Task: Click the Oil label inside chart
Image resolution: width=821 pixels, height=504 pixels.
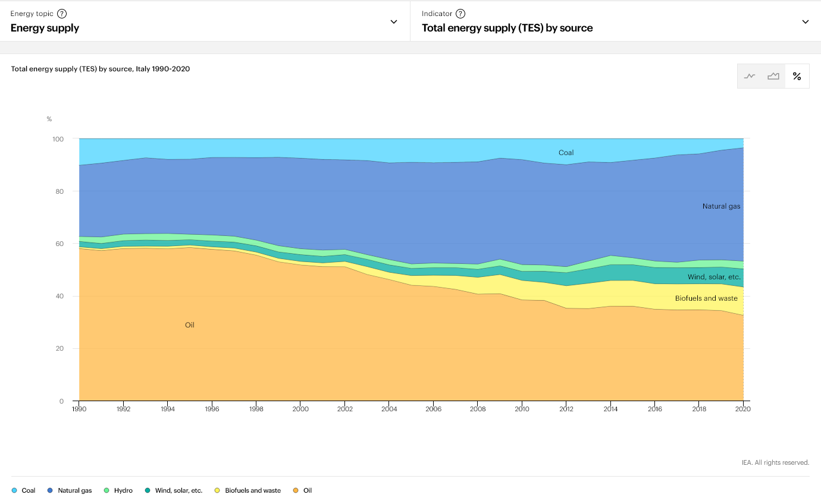Action: [190, 325]
